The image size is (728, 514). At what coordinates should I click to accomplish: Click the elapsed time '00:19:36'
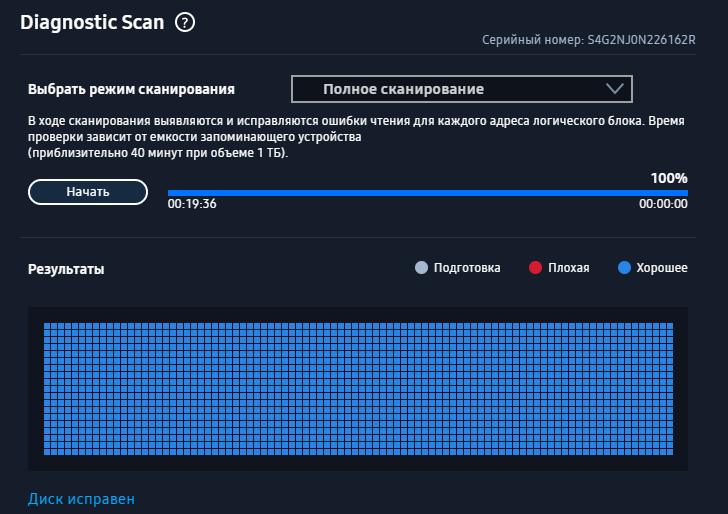coord(192,204)
